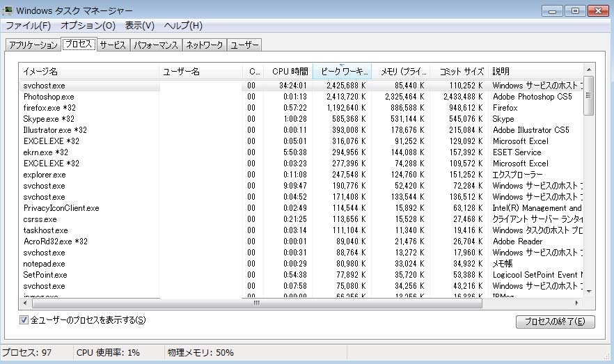614x364 pixels.
Task: Sort by CPU 時間 column header
Action: 288,72
